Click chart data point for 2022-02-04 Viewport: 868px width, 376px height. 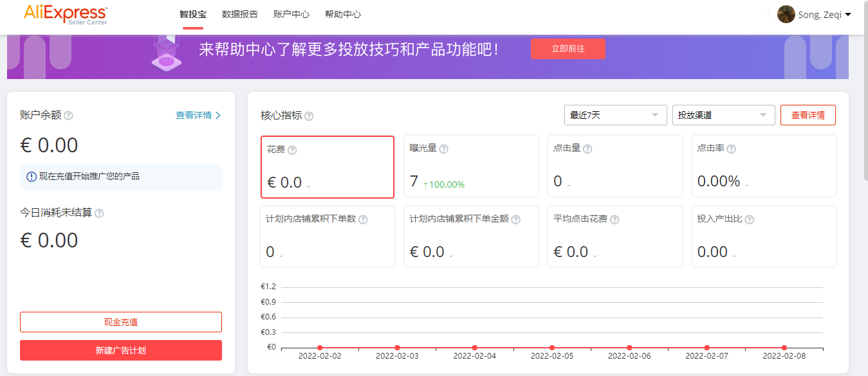tap(475, 348)
